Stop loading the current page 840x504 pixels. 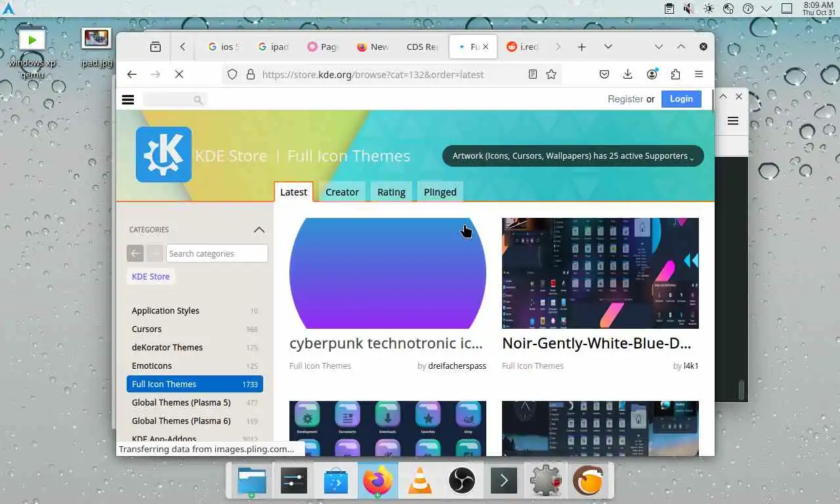click(x=178, y=74)
